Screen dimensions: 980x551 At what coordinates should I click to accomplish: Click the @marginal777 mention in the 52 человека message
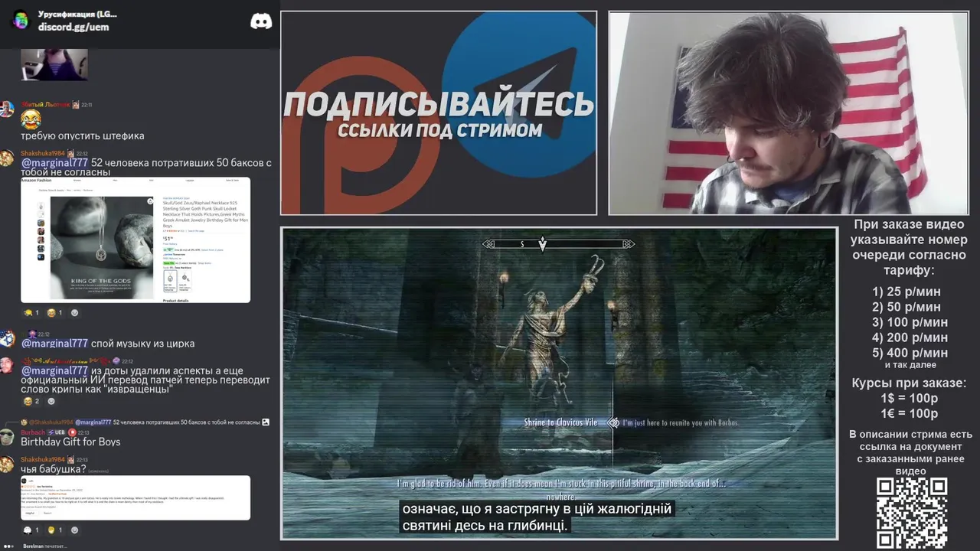pos(54,163)
